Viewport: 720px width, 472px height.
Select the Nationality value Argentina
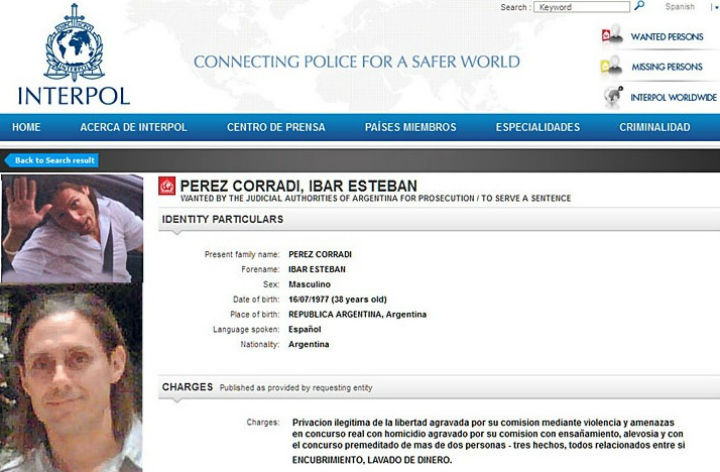(309, 344)
